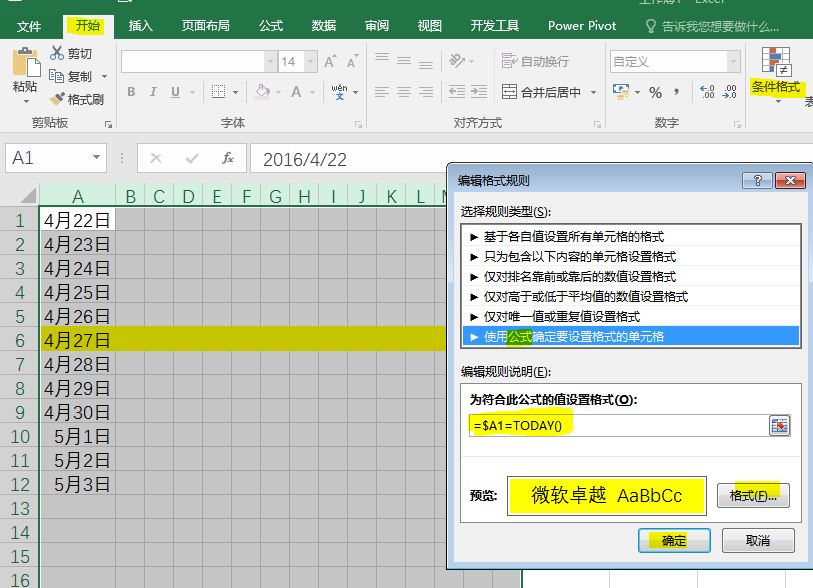Click the formula input field =$A1=TODAY()
This screenshot has width=813, height=588.
619,426
